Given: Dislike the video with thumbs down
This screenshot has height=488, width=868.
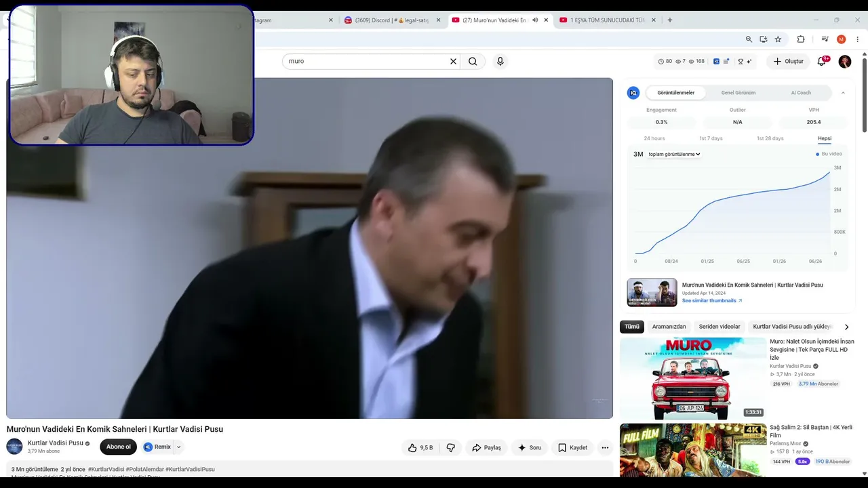Looking at the screenshot, I should click(x=450, y=447).
